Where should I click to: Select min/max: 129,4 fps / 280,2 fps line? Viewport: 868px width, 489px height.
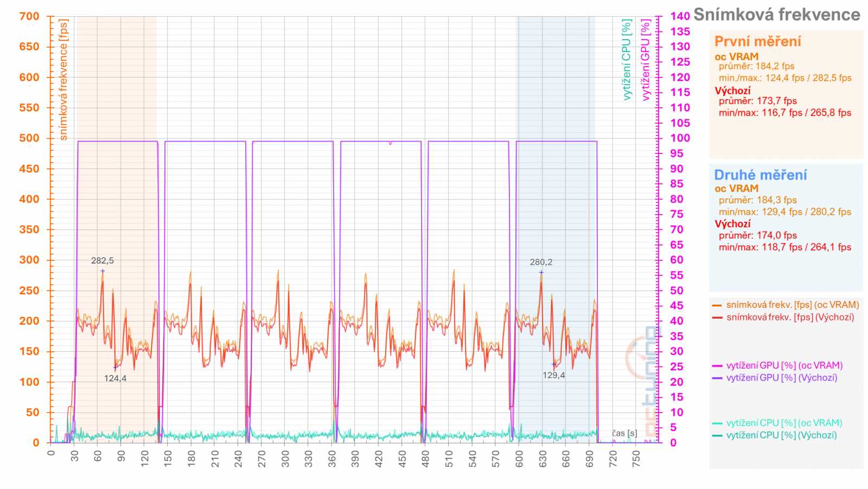point(785,212)
